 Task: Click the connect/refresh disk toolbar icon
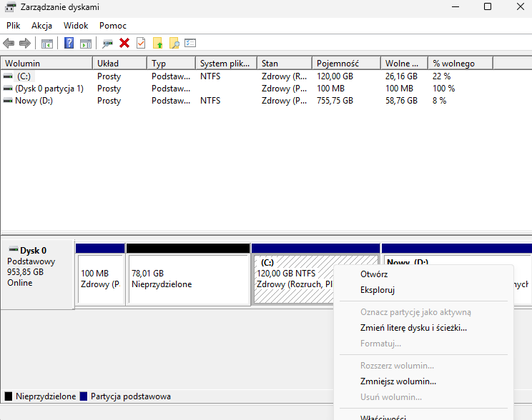click(107, 44)
